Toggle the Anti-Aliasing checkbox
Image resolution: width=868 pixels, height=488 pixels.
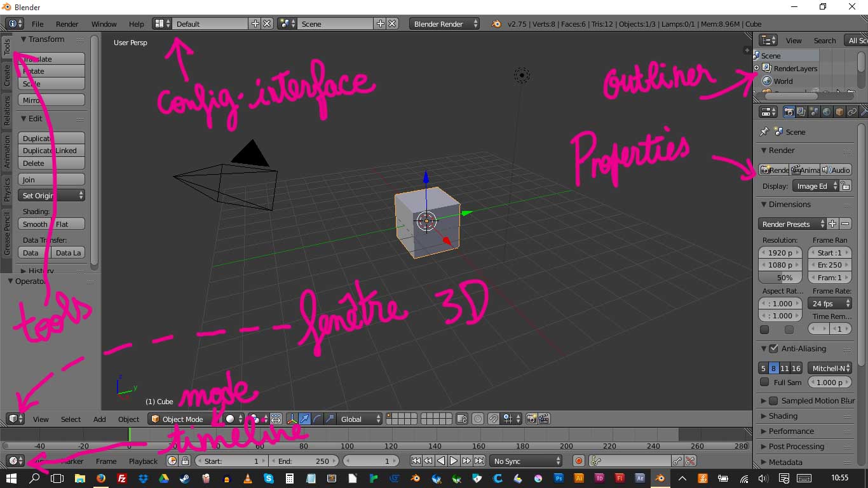[x=772, y=348]
